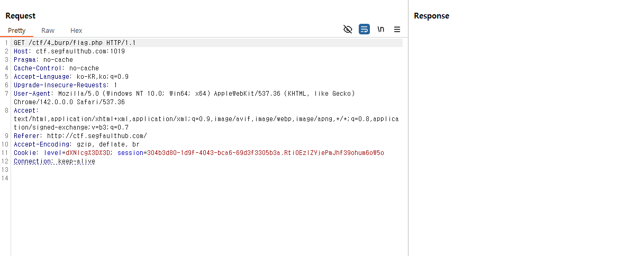
Task: Click the Accept-Language header line
Action: (71, 77)
